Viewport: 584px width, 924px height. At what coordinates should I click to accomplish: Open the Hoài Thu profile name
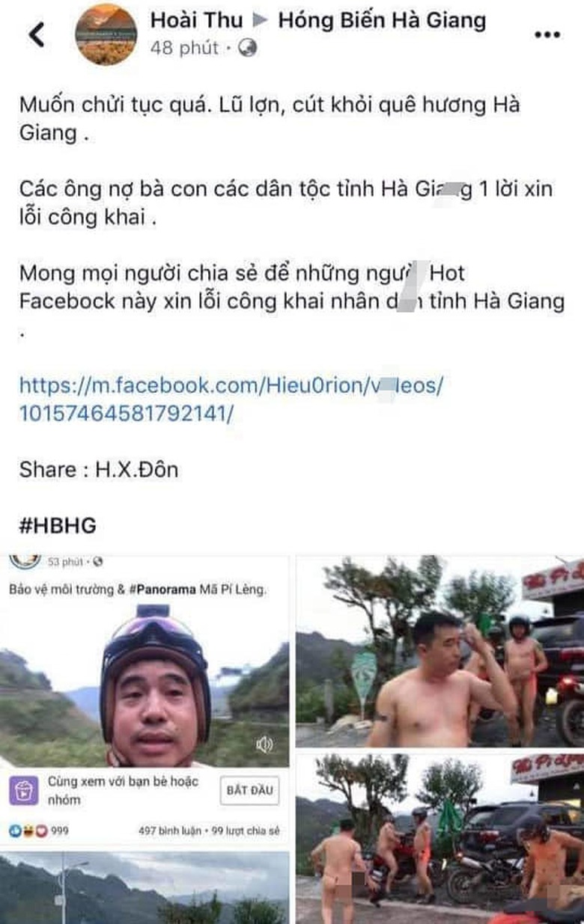click(197, 20)
